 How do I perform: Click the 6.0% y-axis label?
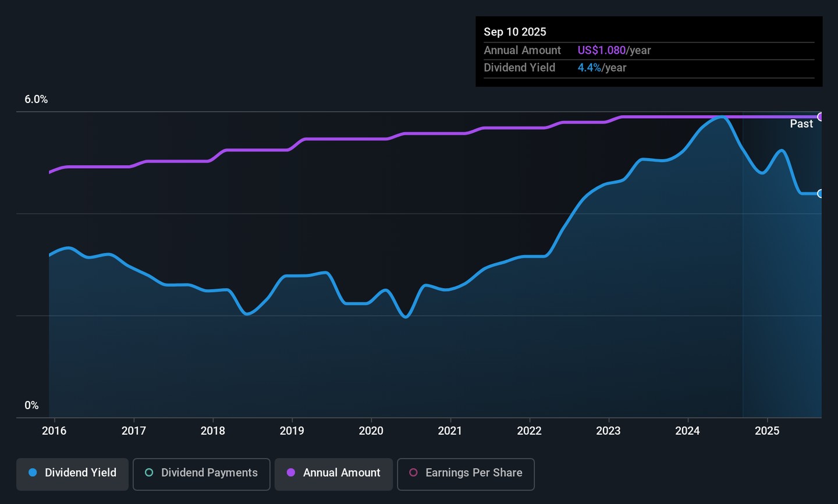[x=36, y=100]
